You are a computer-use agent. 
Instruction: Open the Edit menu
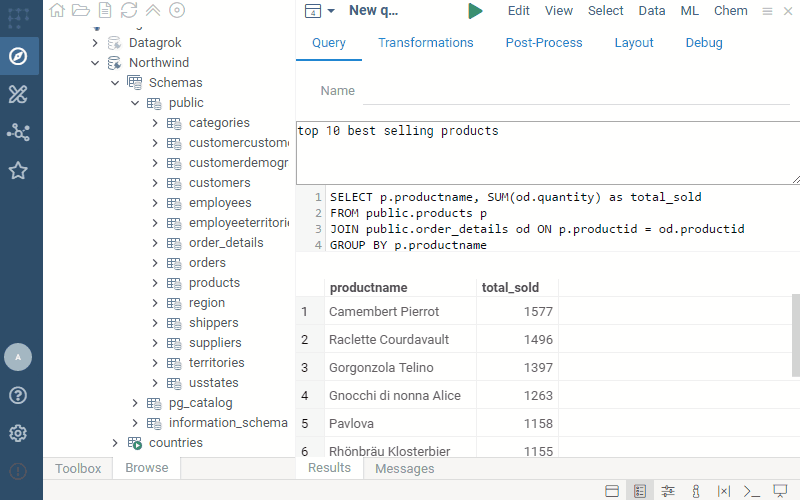coord(518,11)
